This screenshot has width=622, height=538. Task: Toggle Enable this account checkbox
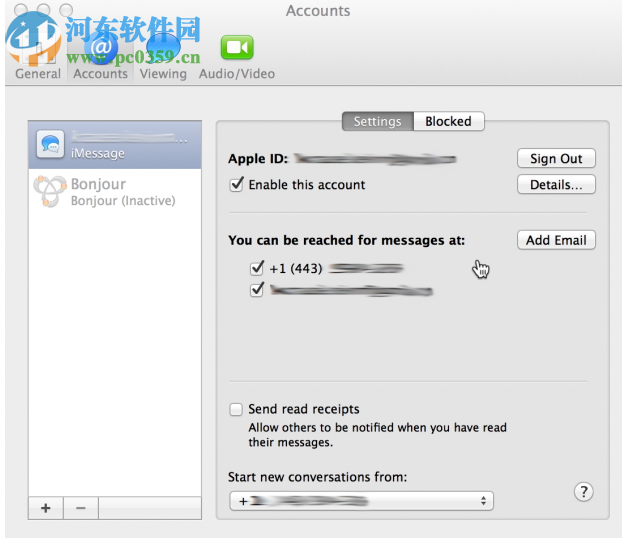pos(236,184)
